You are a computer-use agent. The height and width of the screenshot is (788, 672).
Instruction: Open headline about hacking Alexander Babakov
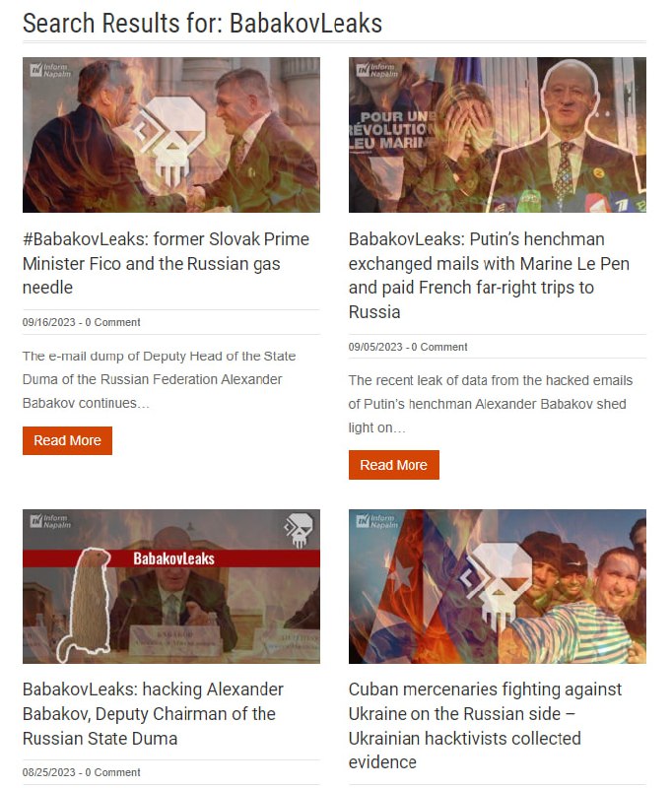click(154, 713)
